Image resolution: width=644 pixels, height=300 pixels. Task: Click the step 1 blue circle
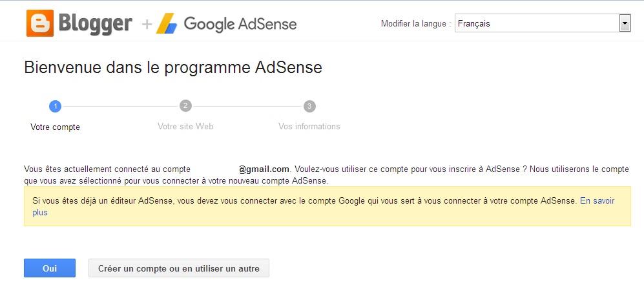(55, 107)
